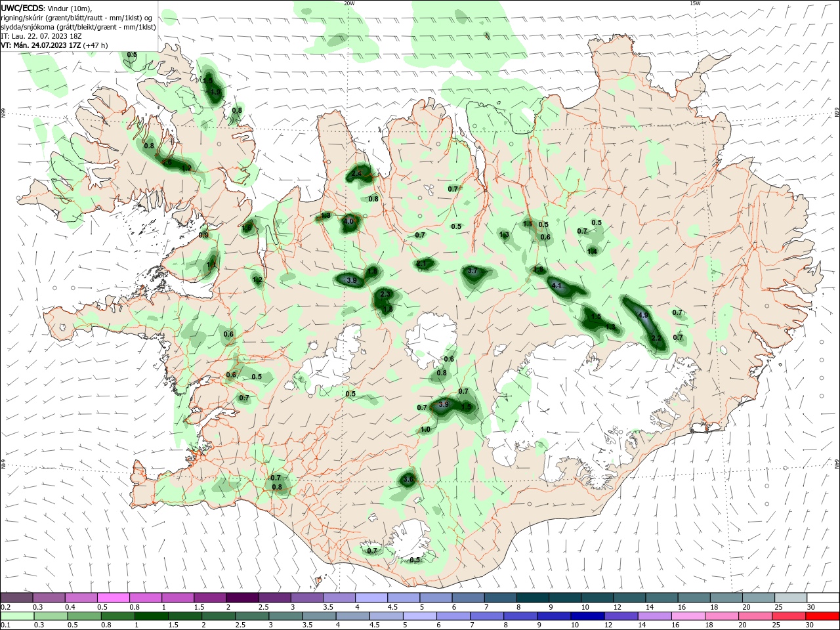Click the 2.3 precipitation value
The width and height of the screenshot is (840, 630).
pyautogui.click(x=385, y=294)
